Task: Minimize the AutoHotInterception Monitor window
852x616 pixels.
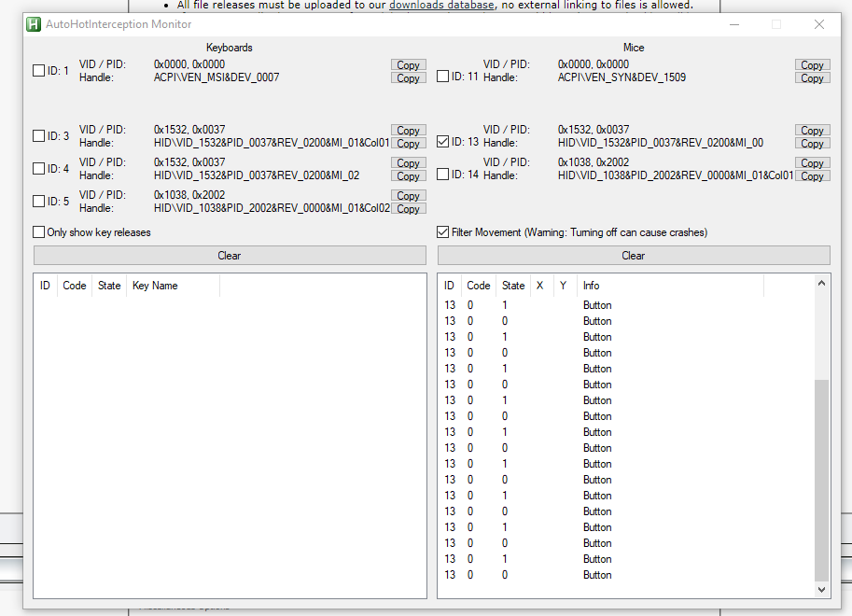Action: click(734, 24)
